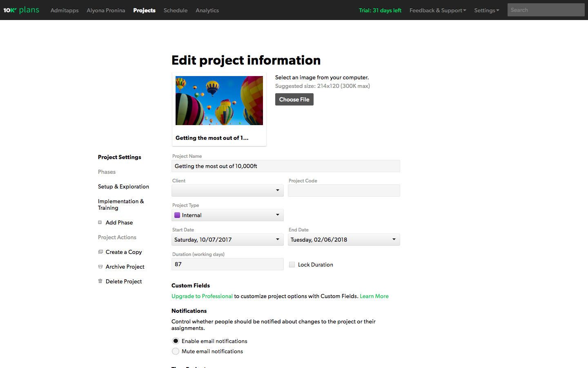Image resolution: width=588 pixels, height=368 pixels.
Task: Click the 'Suggested size: 214x120 (300K max)' text
Action: point(323,86)
